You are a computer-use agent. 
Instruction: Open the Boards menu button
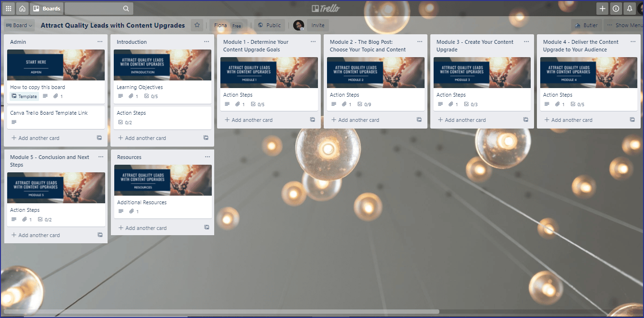coord(47,9)
